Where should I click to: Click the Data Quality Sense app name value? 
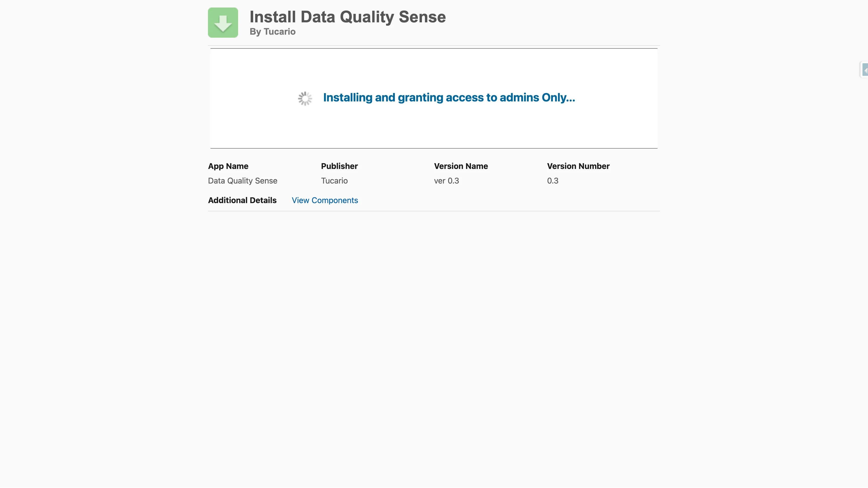[242, 181]
